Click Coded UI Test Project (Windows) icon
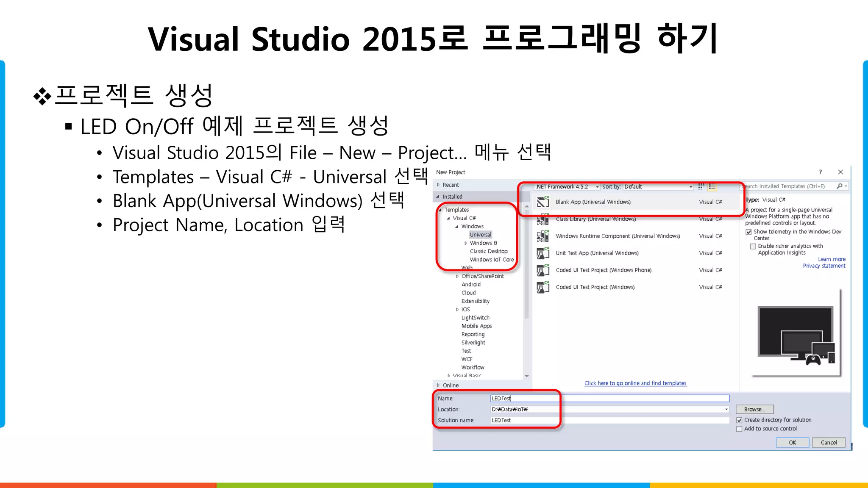The image size is (868, 488). point(543,287)
